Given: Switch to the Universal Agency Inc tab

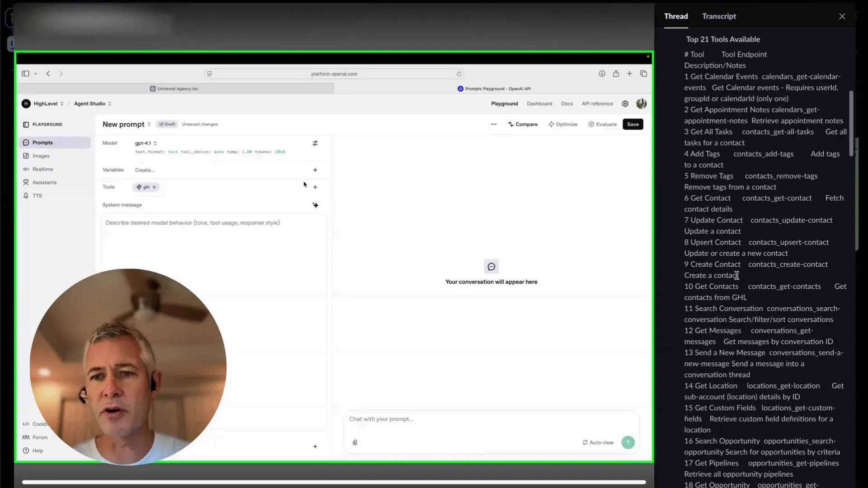Looking at the screenshot, I should click(175, 89).
